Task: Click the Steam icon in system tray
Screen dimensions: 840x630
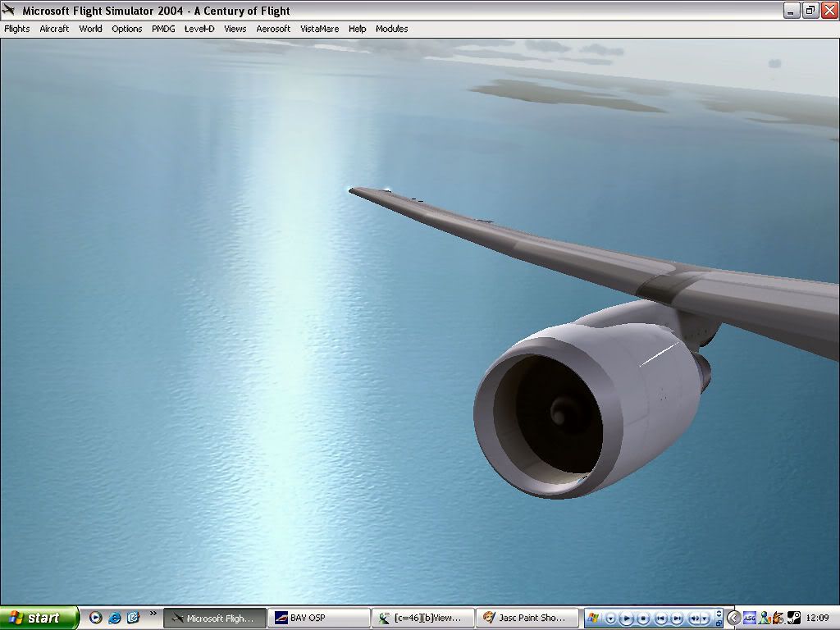Action: click(x=793, y=618)
